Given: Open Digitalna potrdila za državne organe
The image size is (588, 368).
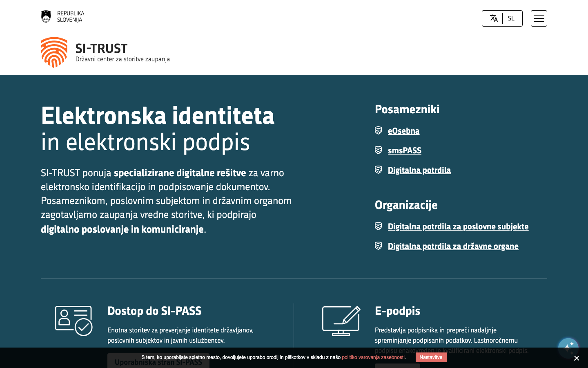Looking at the screenshot, I should coord(453,246).
